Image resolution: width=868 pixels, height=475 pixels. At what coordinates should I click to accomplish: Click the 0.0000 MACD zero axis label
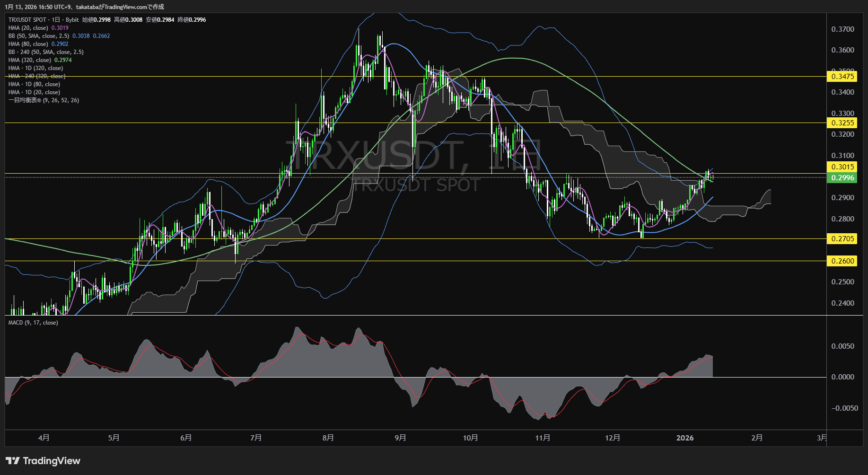pyautogui.click(x=842, y=377)
